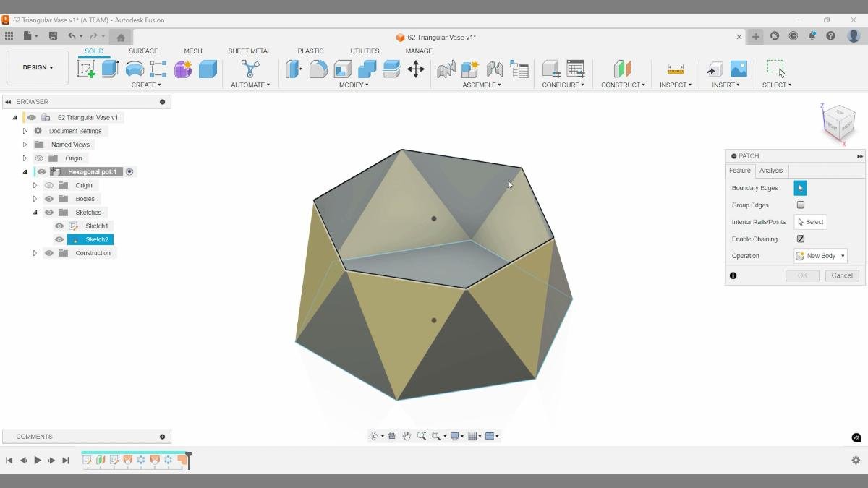Hide Sketch1 with its eye toggle
The image size is (868, 488).
point(59,226)
